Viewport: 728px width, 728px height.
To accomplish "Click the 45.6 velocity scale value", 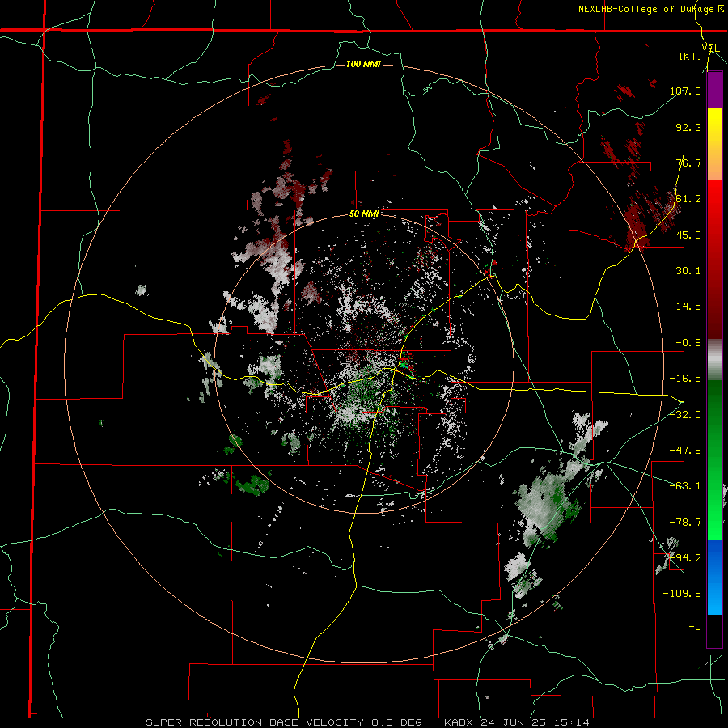I will point(688,235).
